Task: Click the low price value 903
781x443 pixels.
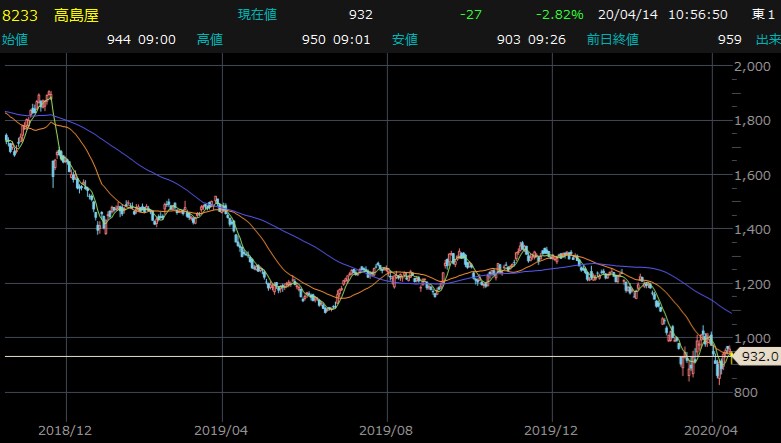Action: pos(509,39)
